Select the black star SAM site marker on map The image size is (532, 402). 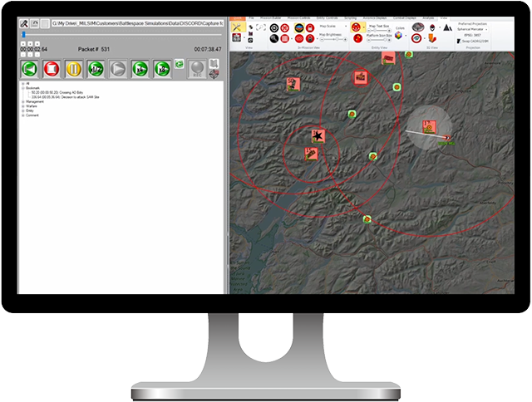(318, 136)
